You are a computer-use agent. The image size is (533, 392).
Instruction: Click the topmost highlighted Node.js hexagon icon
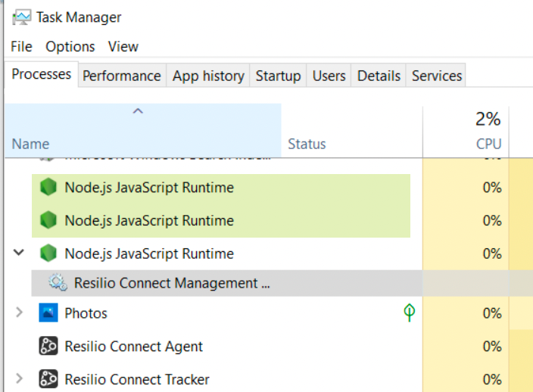(48, 188)
